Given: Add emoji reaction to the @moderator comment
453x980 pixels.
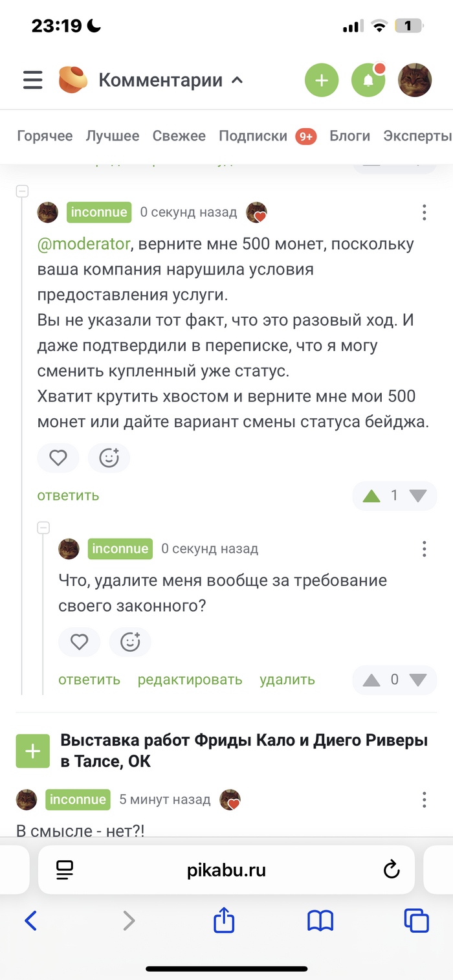Looking at the screenshot, I should coord(109,458).
